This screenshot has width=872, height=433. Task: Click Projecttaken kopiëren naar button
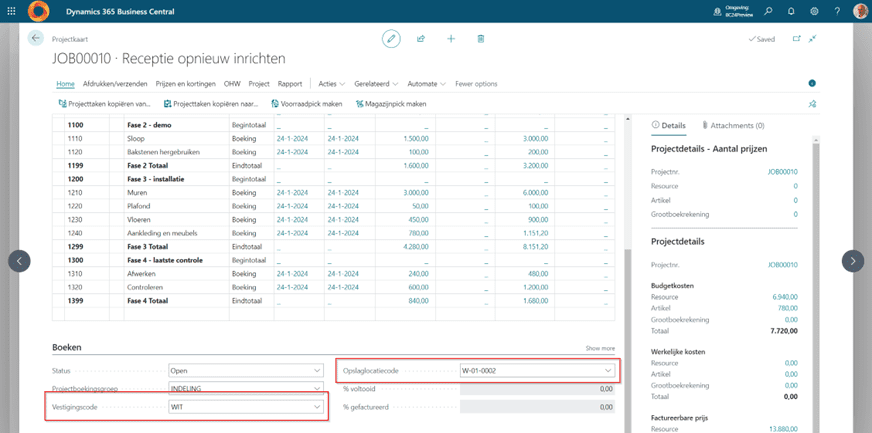(x=213, y=104)
